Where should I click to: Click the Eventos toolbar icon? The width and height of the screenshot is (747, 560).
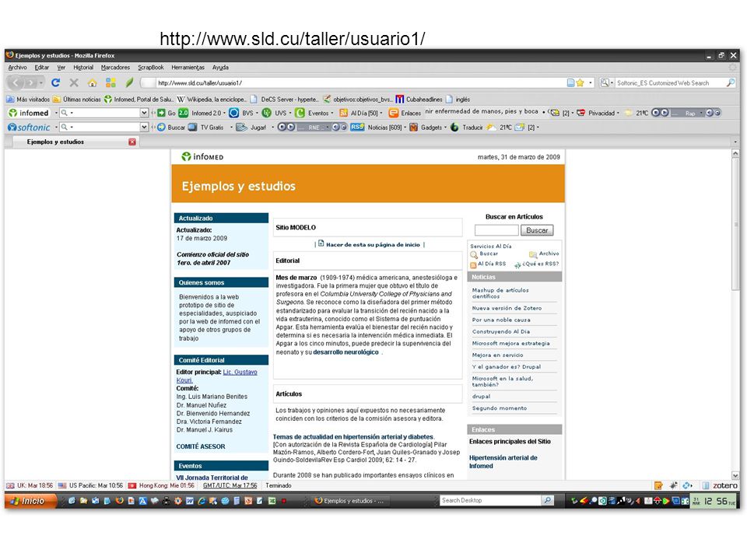(x=300, y=113)
